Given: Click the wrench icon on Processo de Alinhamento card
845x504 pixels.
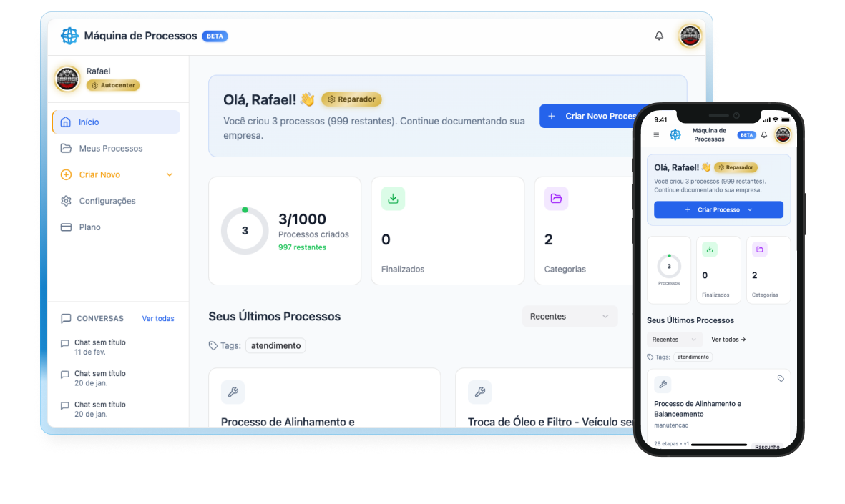Looking at the screenshot, I should [x=233, y=392].
